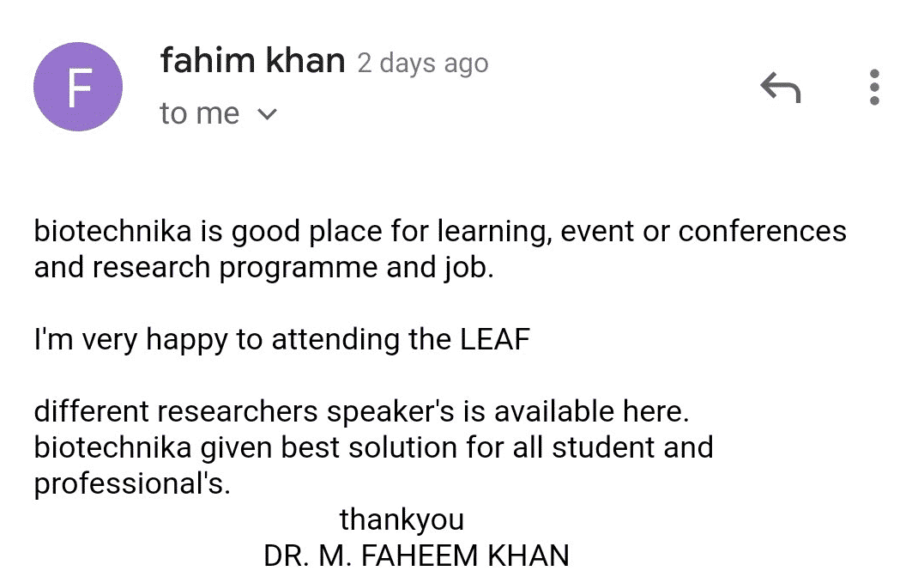The height and width of the screenshot is (583, 924).
Task: Click the reply arrow icon
Action: point(780,88)
